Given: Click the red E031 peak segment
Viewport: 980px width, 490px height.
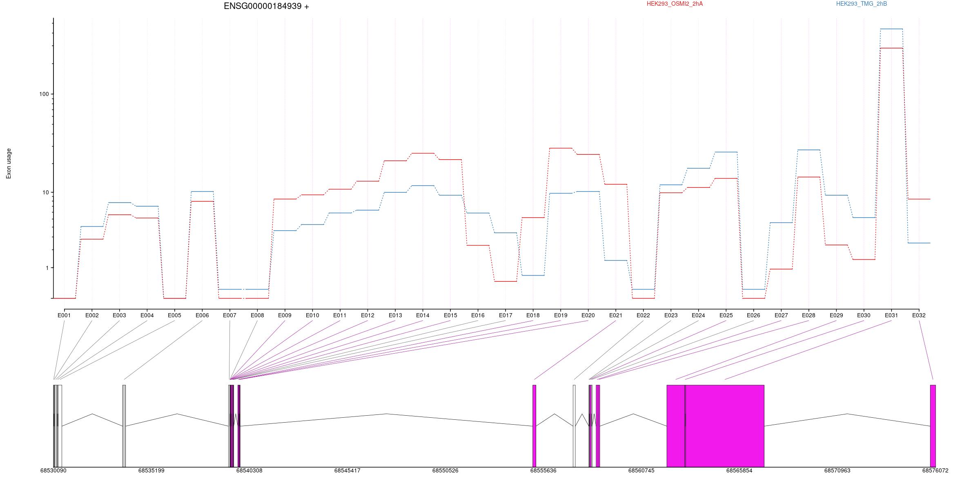Looking at the screenshot, I should coord(891,48).
